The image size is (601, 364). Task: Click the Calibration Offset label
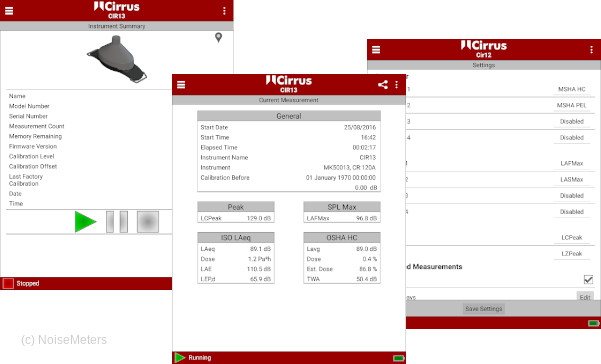[x=33, y=166]
